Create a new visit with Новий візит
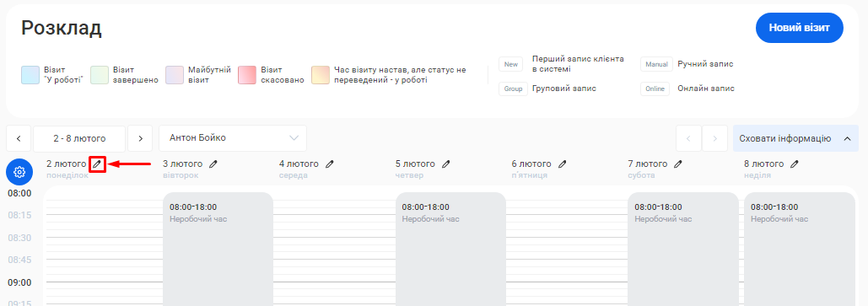868x306 pixels. click(x=800, y=28)
